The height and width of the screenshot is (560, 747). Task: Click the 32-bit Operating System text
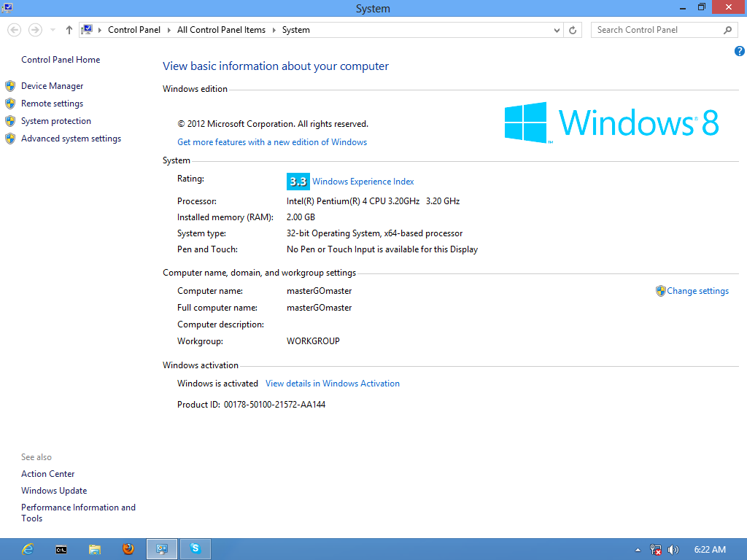point(374,233)
